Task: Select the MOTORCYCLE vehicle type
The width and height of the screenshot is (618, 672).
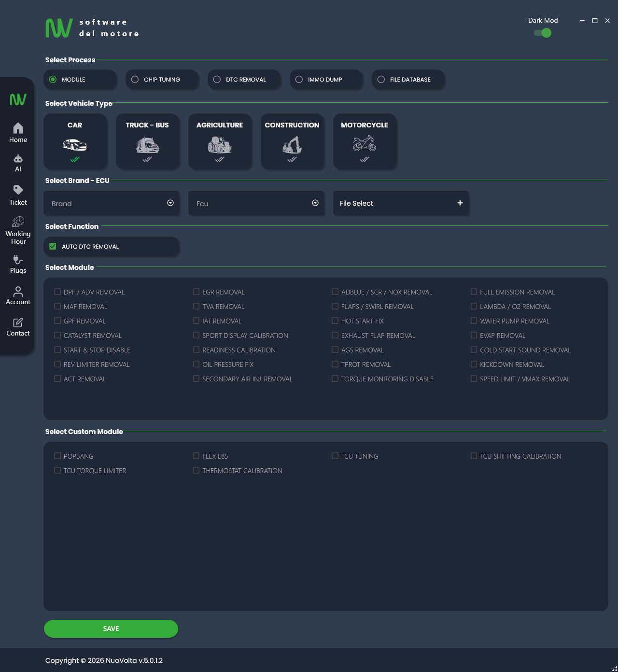Action: pos(365,141)
